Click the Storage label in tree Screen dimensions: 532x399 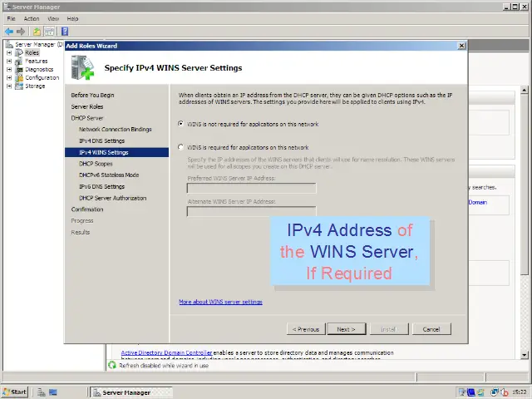click(x=35, y=86)
